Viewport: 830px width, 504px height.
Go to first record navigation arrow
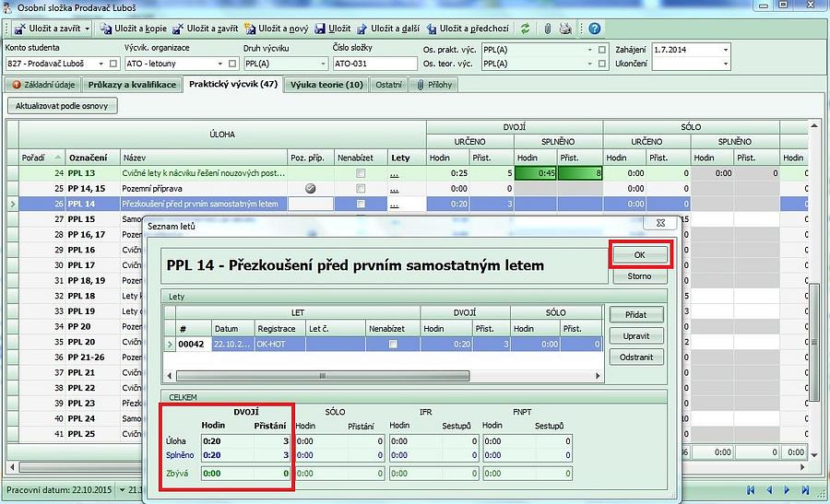click(751, 490)
